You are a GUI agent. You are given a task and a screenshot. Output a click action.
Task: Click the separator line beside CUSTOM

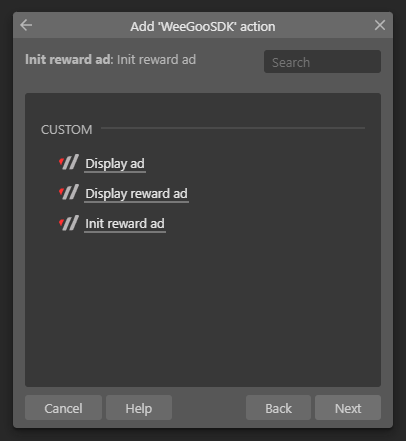[233, 128]
